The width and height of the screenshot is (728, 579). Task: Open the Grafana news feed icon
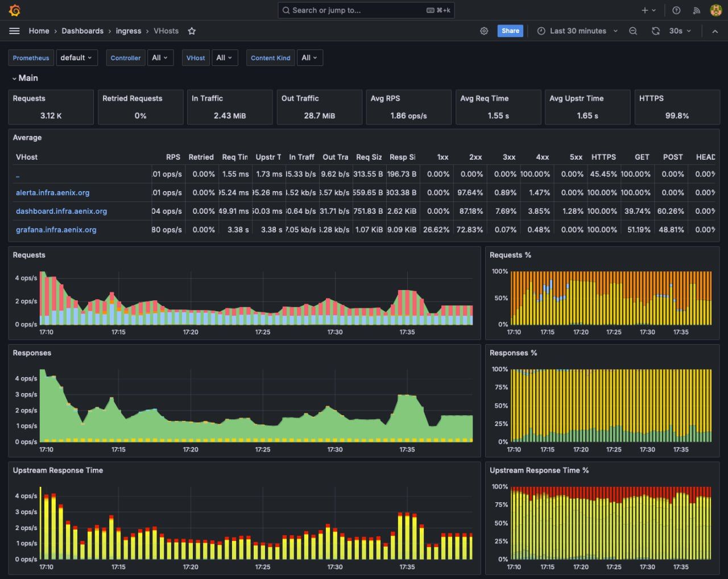[x=697, y=10]
